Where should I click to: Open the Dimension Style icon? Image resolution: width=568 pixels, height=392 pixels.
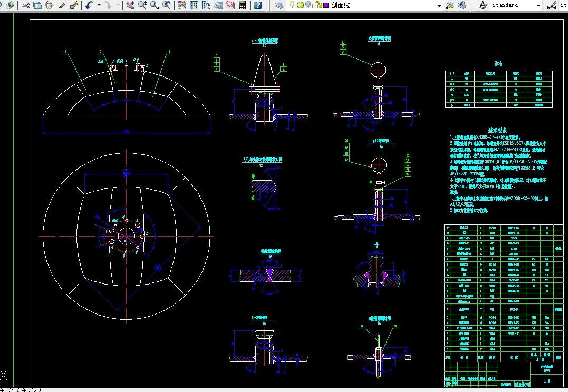[x=552, y=5]
